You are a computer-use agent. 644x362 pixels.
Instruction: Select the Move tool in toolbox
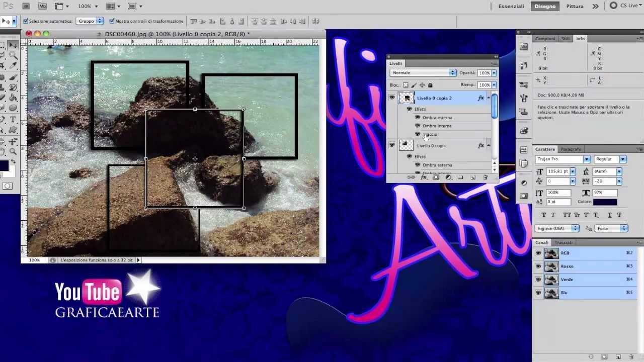coord(13,45)
